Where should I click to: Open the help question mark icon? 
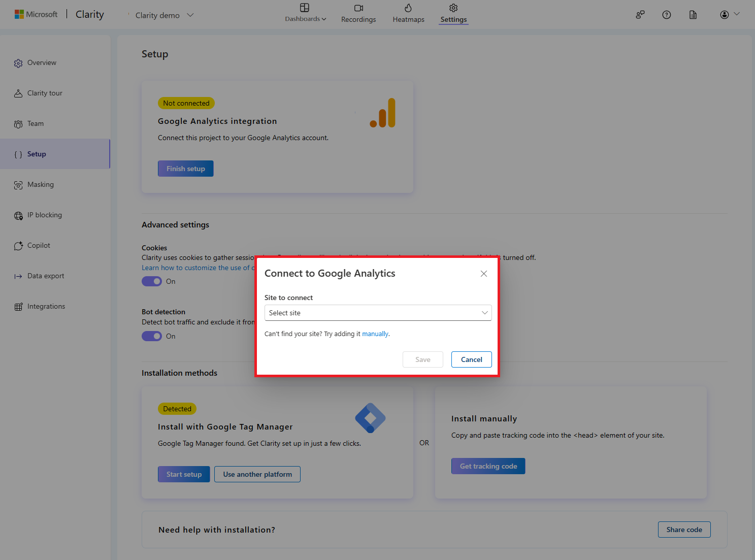[x=667, y=15]
